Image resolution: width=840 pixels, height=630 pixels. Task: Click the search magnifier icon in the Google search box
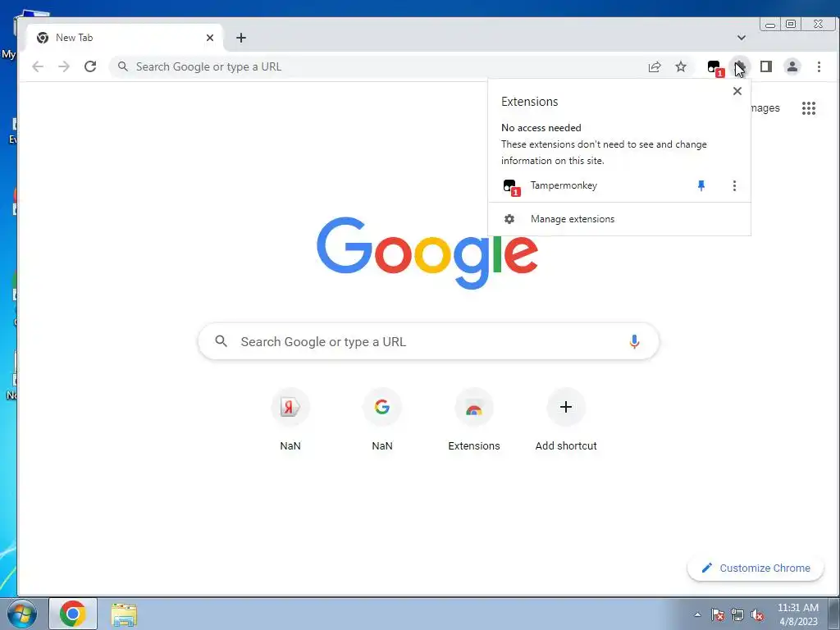[221, 340]
